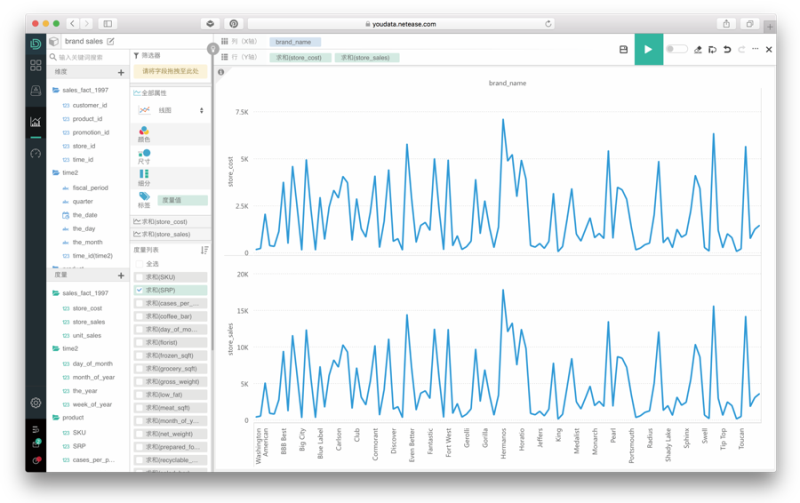Check the 求和(SKU) measure checkbox
The height and width of the screenshot is (503, 800).
(139, 276)
